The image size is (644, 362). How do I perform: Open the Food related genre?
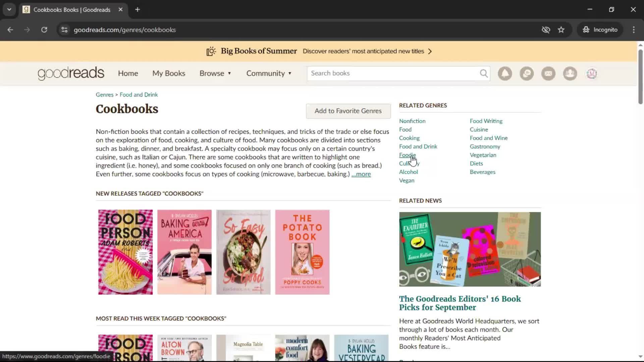pos(405,130)
